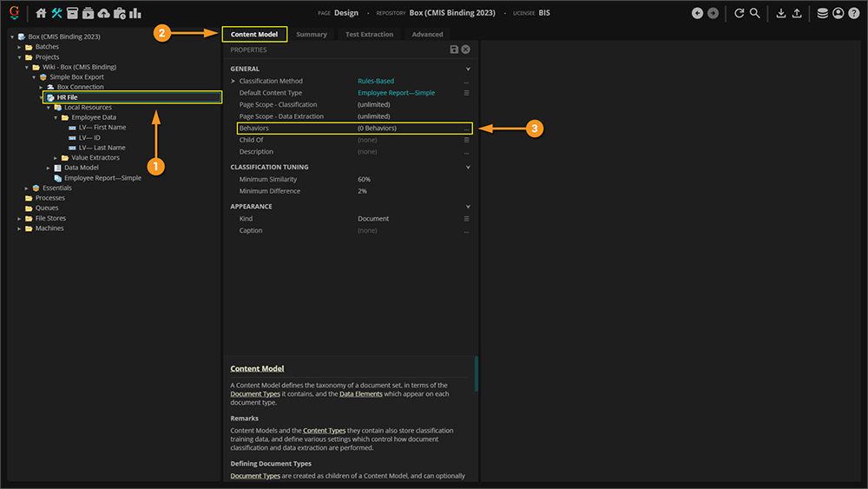Follow the Document Types link in description
Viewport: 868px width, 489px height.
254,393
